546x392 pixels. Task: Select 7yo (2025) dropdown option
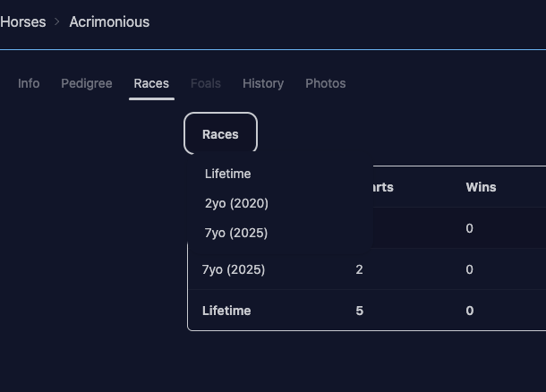(x=236, y=233)
